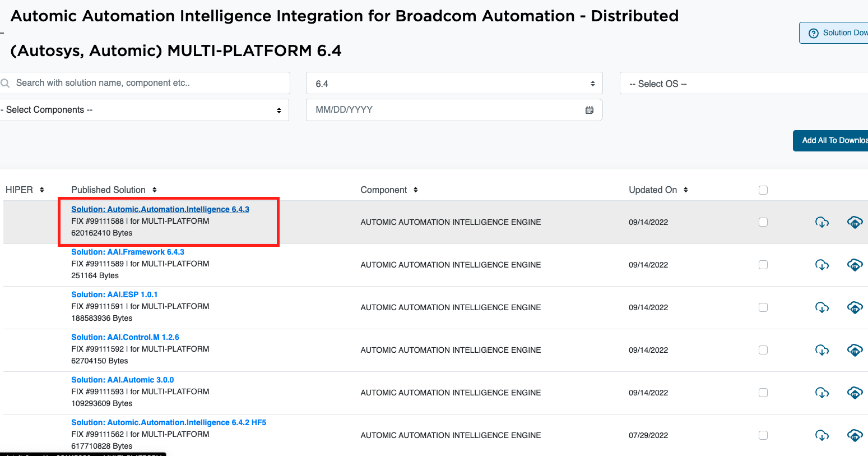Open the calendar picker icon
The image size is (868, 456).
(x=589, y=110)
